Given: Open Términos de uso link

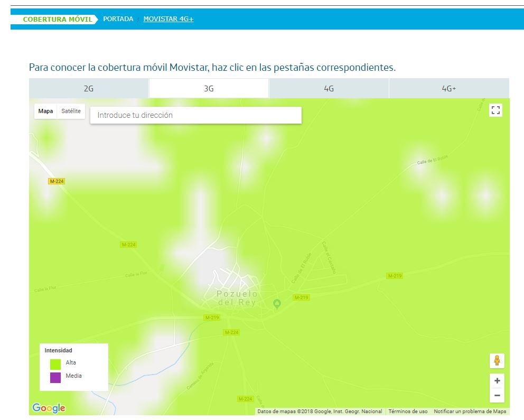Looking at the screenshot, I should 408,412.
